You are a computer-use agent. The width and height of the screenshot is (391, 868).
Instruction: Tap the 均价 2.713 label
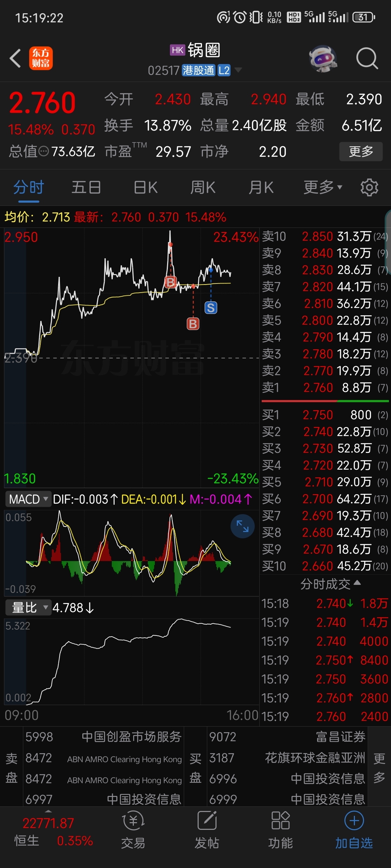coord(37,217)
